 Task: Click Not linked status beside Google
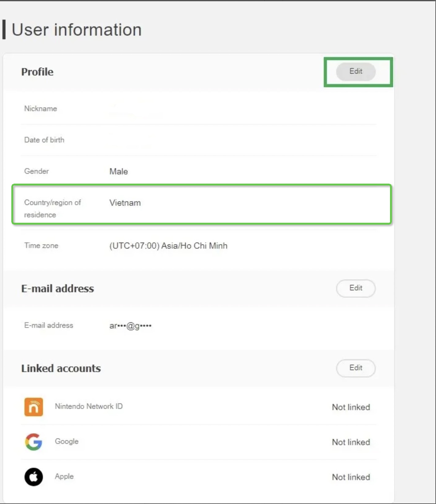coord(351,442)
